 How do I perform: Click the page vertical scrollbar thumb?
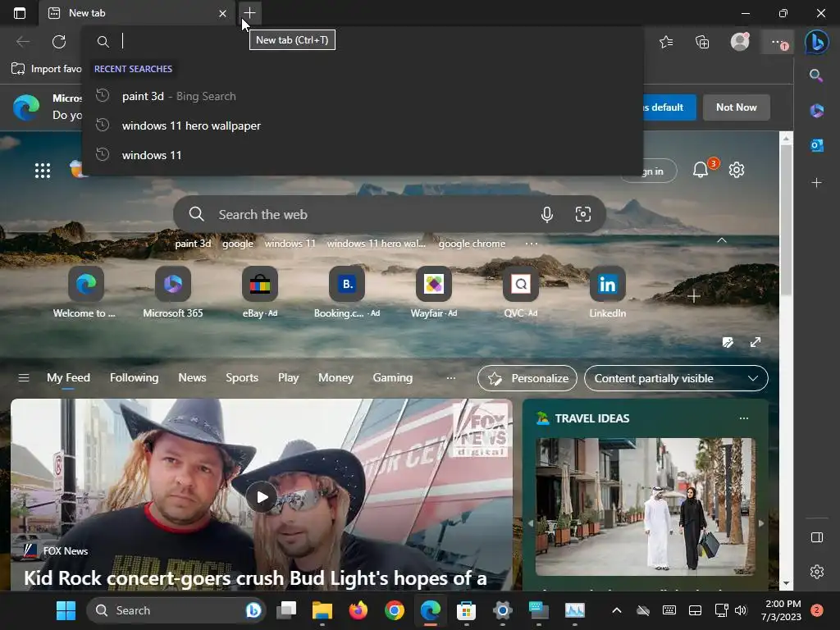point(786,220)
